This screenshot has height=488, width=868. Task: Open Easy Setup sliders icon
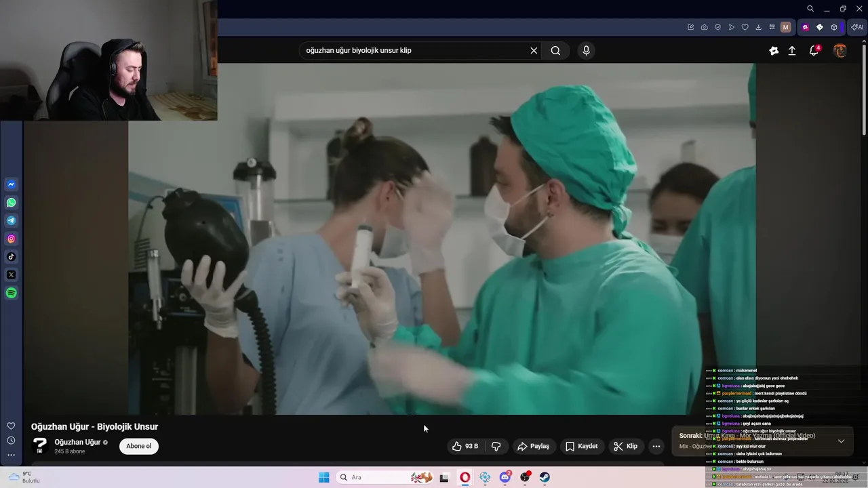pos(772,27)
